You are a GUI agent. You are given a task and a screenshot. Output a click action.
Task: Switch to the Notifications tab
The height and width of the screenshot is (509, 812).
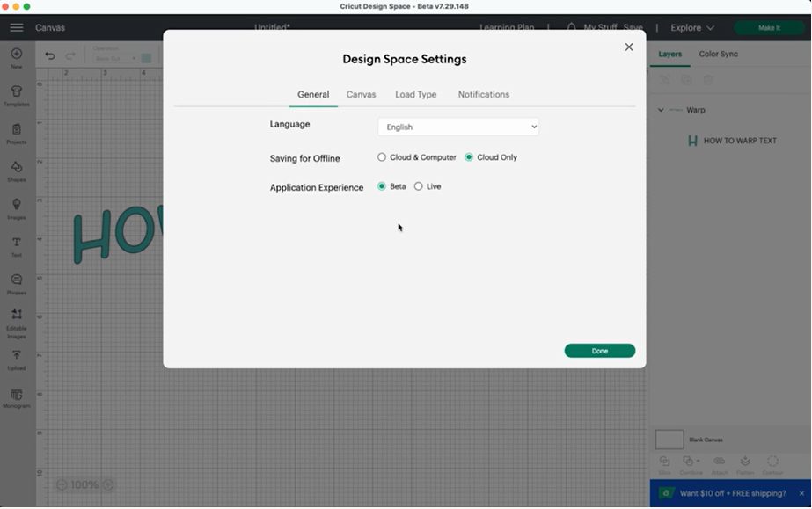(x=484, y=94)
